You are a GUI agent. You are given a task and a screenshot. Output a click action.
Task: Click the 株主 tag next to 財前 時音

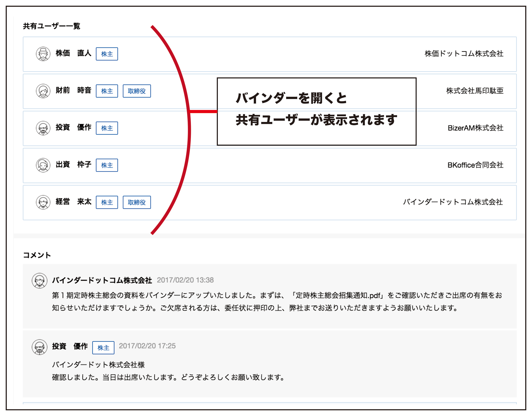[107, 91]
